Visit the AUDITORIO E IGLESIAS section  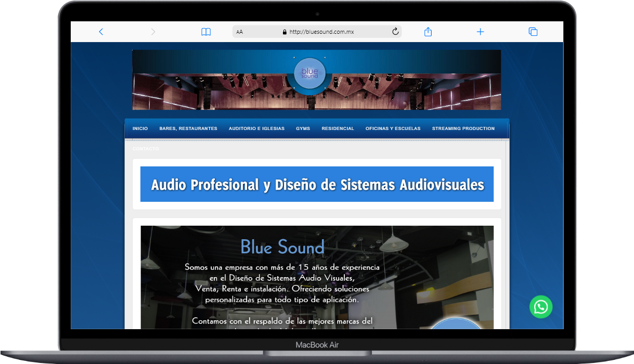coord(256,128)
